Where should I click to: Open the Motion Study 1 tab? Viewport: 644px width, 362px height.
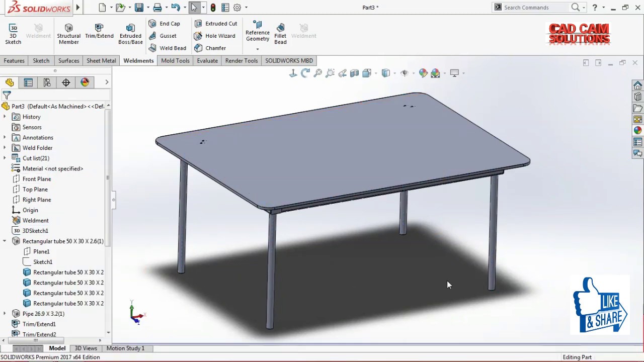[125, 348]
